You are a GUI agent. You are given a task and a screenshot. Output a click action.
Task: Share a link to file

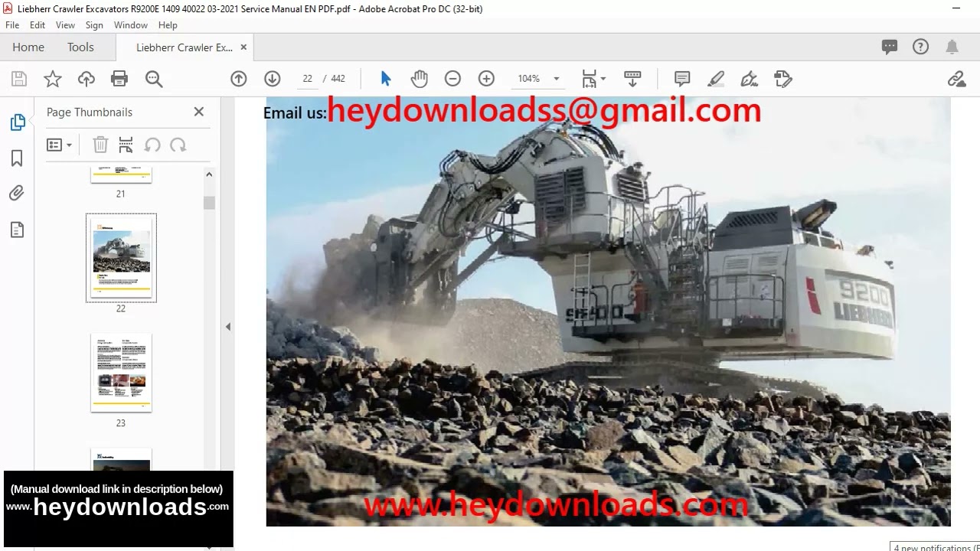pyautogui.click(x=956, y=79)
